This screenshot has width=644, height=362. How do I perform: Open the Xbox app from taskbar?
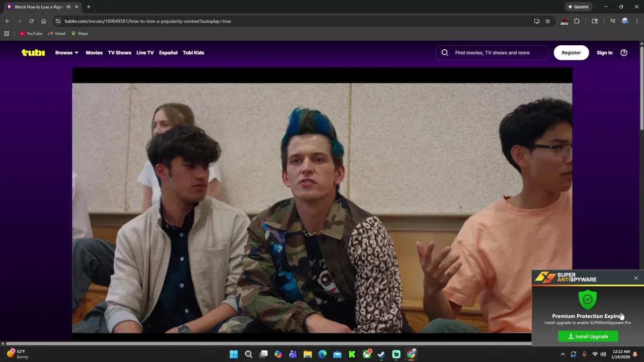point(367,354)
